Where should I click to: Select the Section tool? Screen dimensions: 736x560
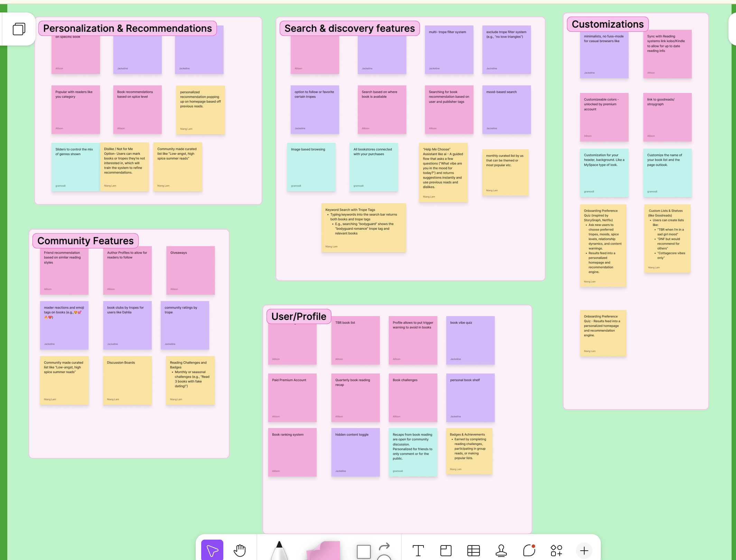click(446, 550)
